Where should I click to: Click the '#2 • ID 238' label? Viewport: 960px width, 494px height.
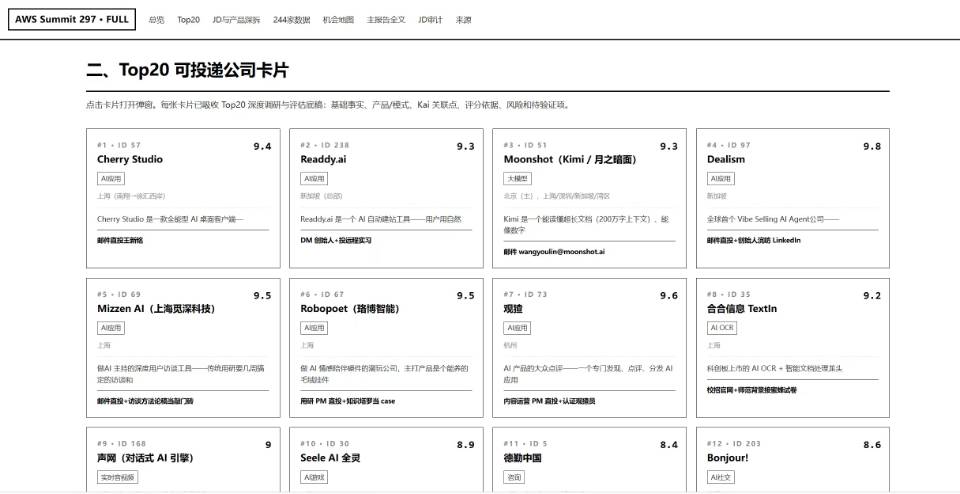[324, 145]
